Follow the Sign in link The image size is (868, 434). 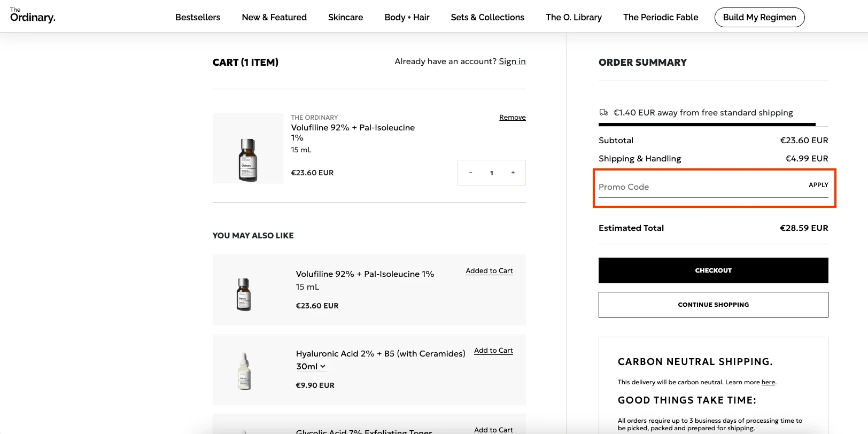[512, 61]
